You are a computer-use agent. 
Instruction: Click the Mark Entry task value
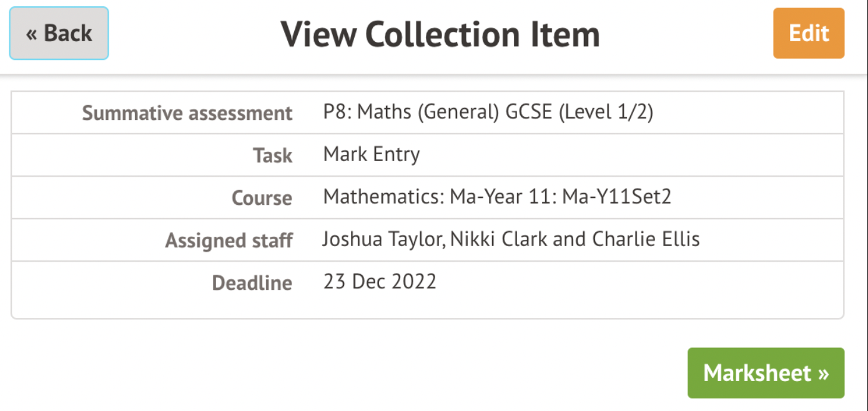pyautogui.click(x=372, y=154)
